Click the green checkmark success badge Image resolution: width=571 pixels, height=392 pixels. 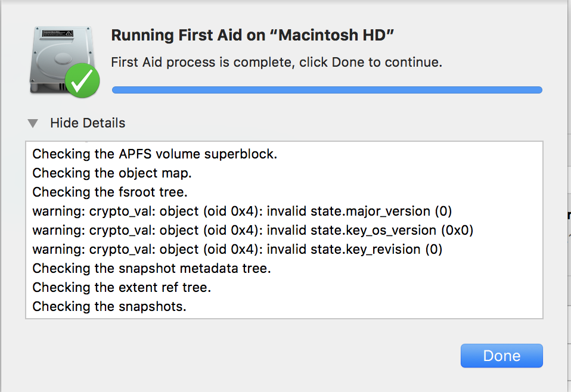click(82, 80)
